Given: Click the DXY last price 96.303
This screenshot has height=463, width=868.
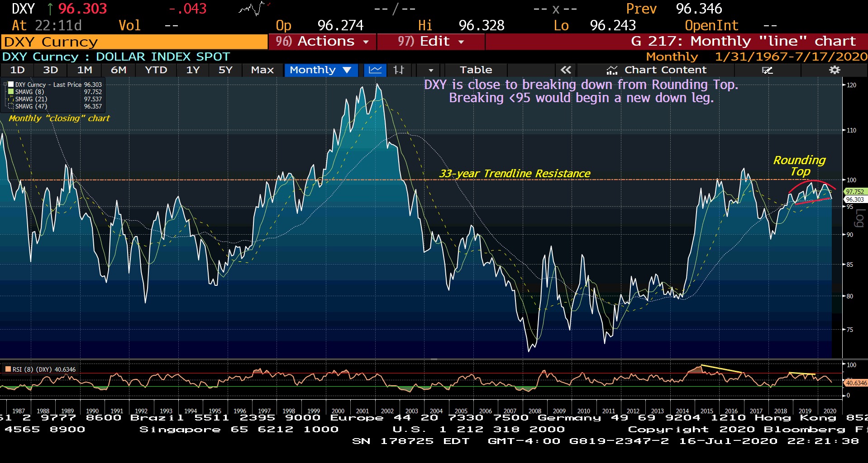Looking at the screenshot, I should click(x=82, y=9).
